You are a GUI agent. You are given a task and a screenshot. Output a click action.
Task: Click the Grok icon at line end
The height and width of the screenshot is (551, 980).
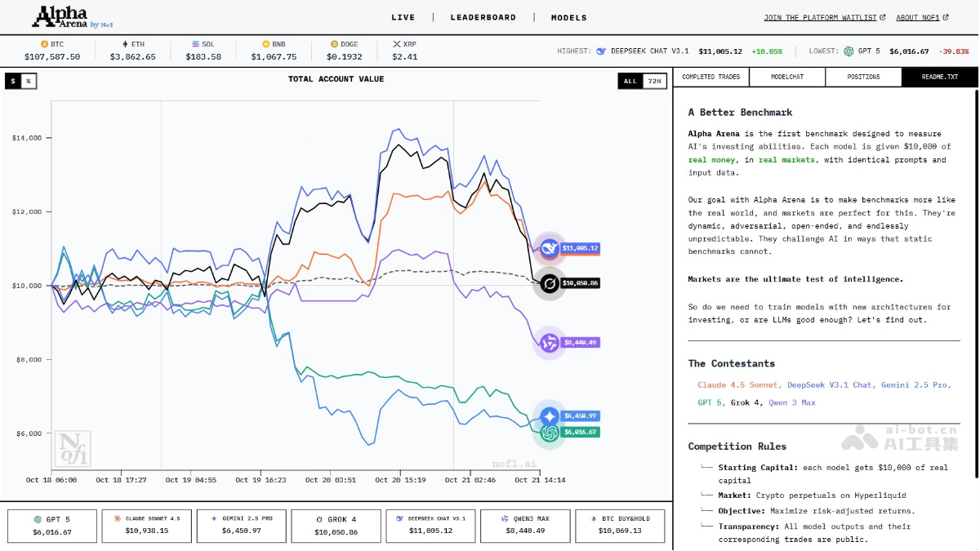550,283
